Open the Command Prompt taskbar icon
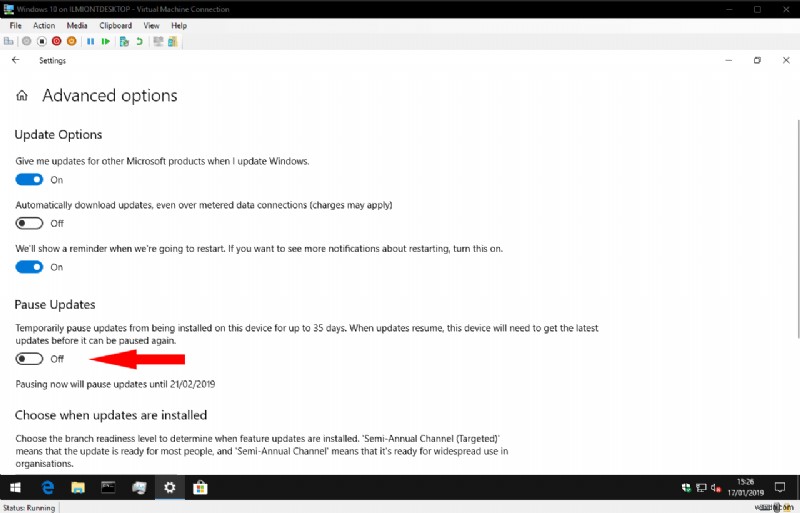 tap(108, 487)
